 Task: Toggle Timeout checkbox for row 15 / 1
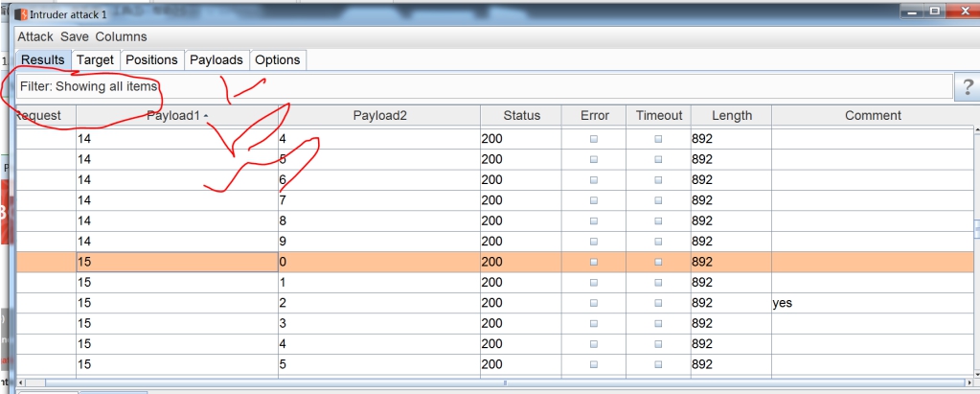(658, 283)
